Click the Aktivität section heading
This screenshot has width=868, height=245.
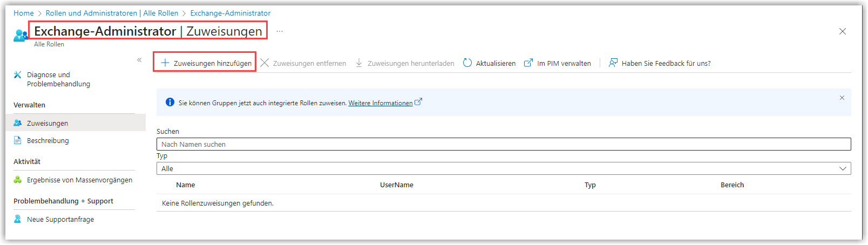27,161
